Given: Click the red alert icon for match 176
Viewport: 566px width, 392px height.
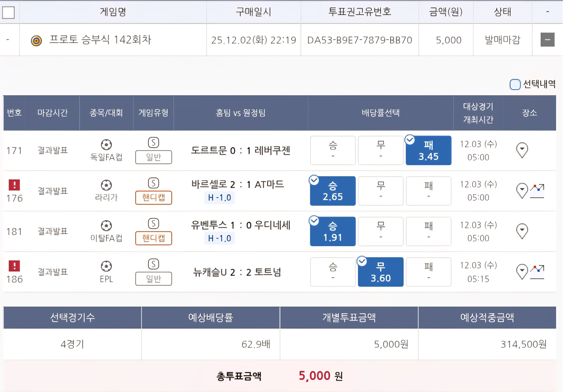Looking at the screenshot, I should pyautogui.click(x=14, y=185).
